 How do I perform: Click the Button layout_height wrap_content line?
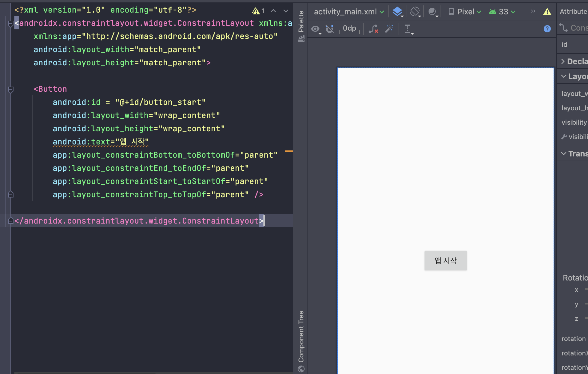[139, 129]
